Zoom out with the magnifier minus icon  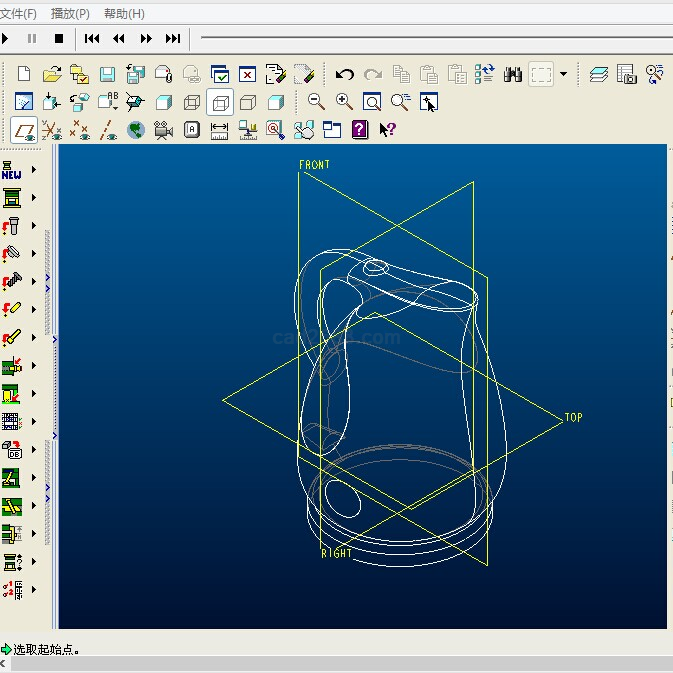pyautogui.click(x=316, y=101)
